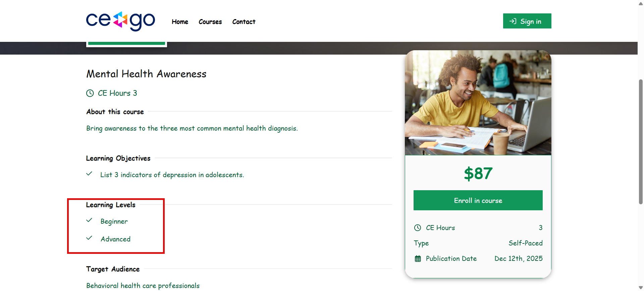This screenshot has height=291, width=644.
Task: Click the scrollbar up arrow
Action: [x=641, y=3]
